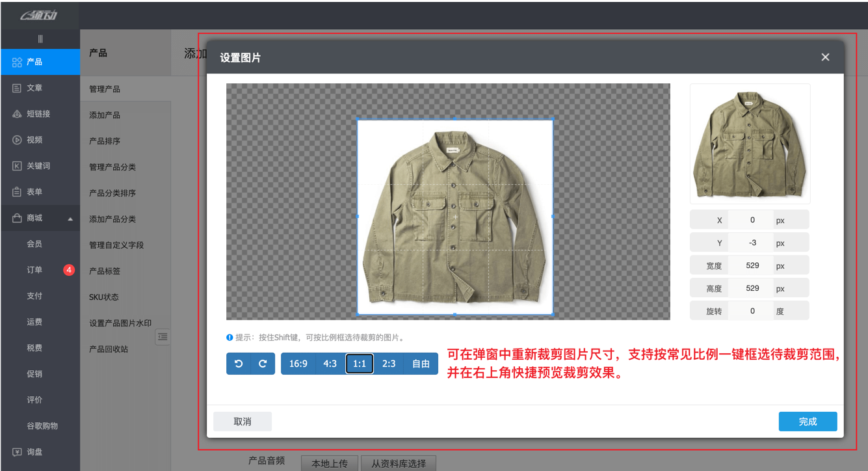Image resolution: width=868 pixels, height=471 pixels.
Task: Click the 宽度 width input field
Action: point(751,265)
